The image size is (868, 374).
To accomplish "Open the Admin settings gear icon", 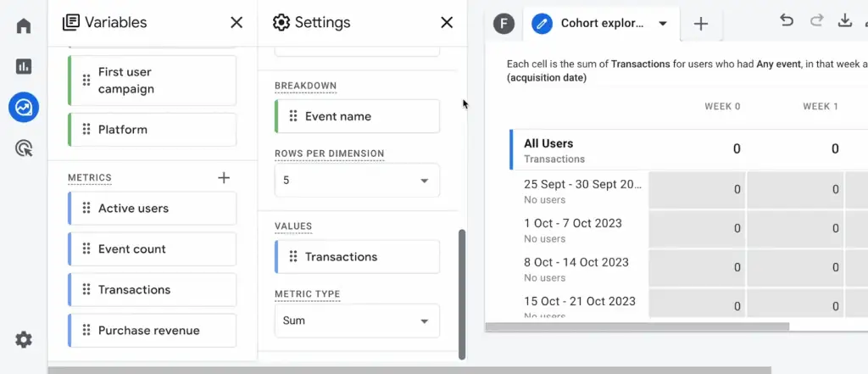I will click(24, 340).
